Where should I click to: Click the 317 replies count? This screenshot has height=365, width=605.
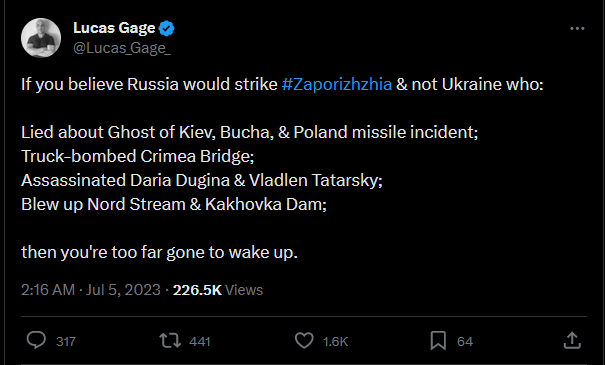66,341
